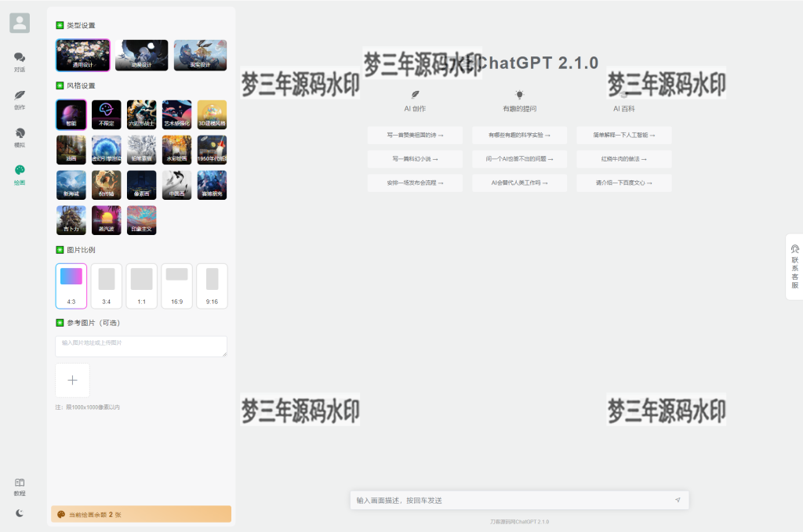
Task: Choose the 赛博朋克 style thumbnail
Action: [x=212, y=185]
